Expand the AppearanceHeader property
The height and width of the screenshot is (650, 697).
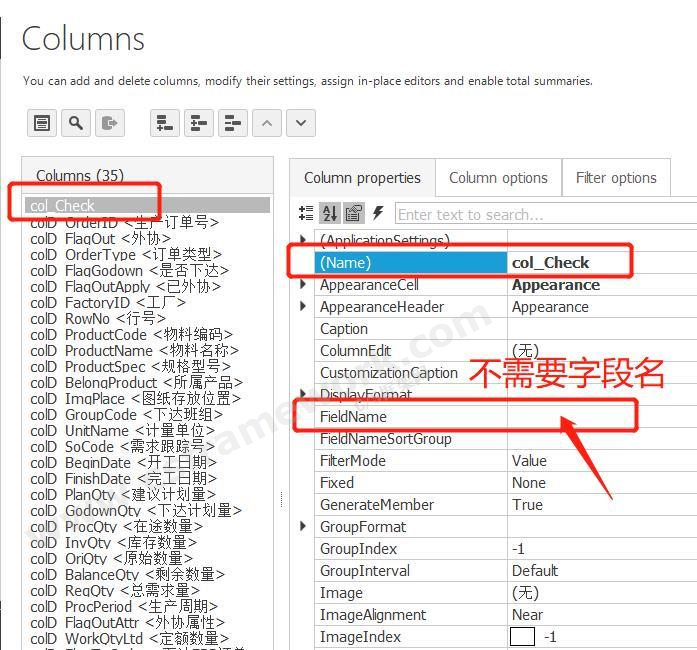click(x=304, y=307)
